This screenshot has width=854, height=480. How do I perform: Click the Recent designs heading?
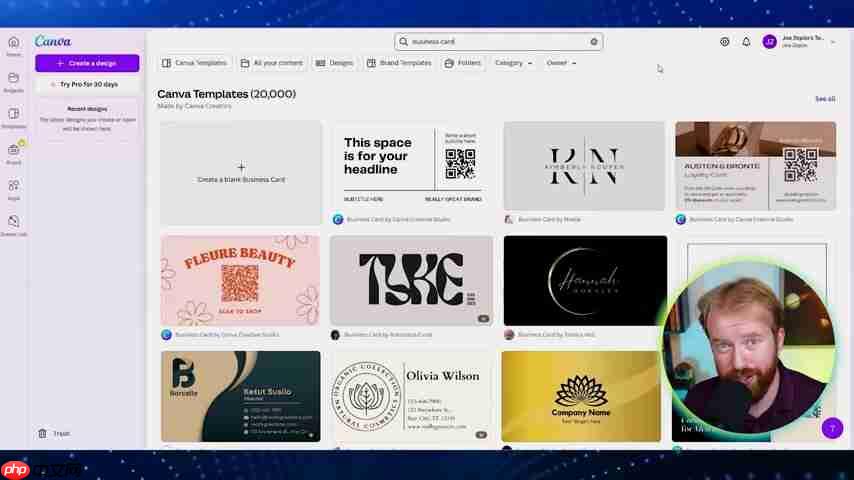point(87,109)
